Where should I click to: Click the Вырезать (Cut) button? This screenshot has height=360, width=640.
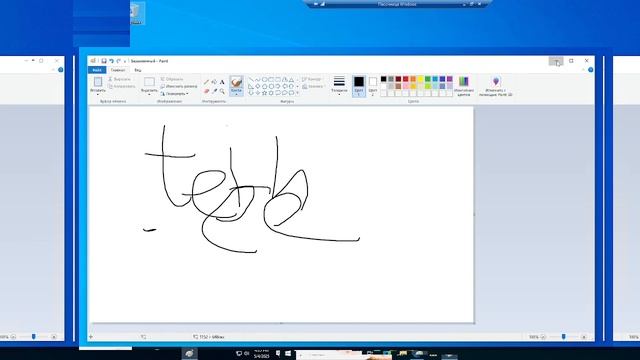click(119, 79)
